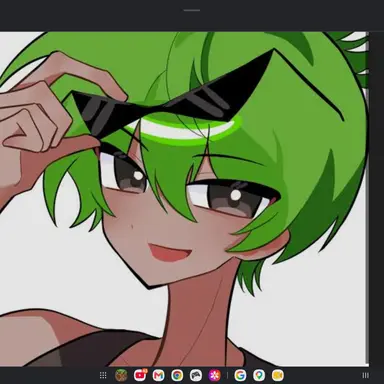Open the yellow video camera app
Image resolution: width=384 pixels, height=384 pixels.
[278, 375]
